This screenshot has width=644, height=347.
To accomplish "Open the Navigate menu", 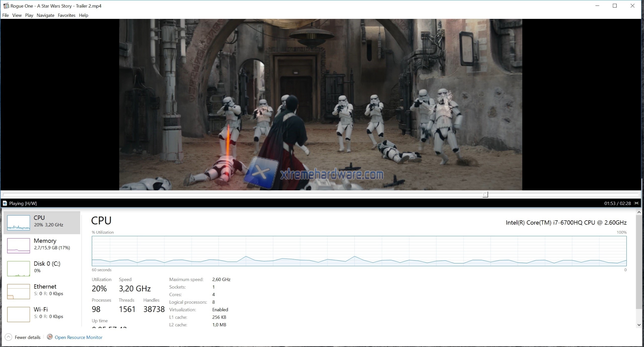I will pyautogui.click(x=45, y=15).
